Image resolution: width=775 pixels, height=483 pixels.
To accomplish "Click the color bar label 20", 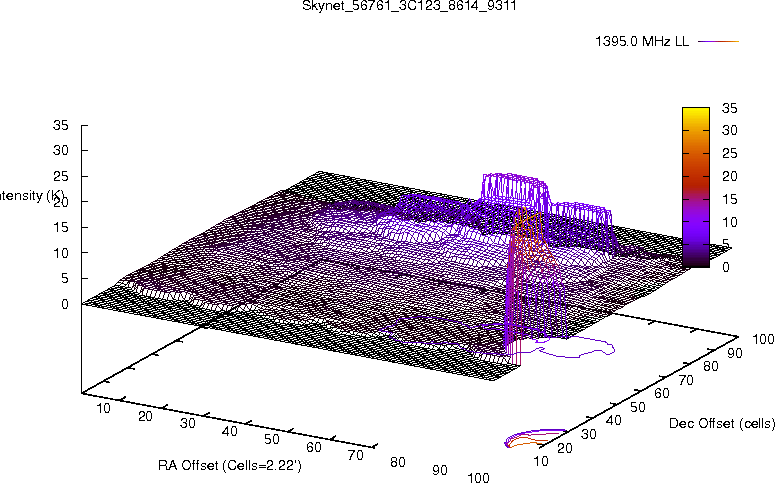I will (x=730, y=176).
